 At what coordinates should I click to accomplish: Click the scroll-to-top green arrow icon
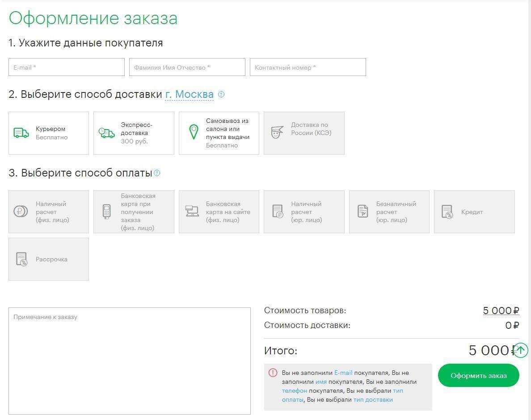point(521,350)
